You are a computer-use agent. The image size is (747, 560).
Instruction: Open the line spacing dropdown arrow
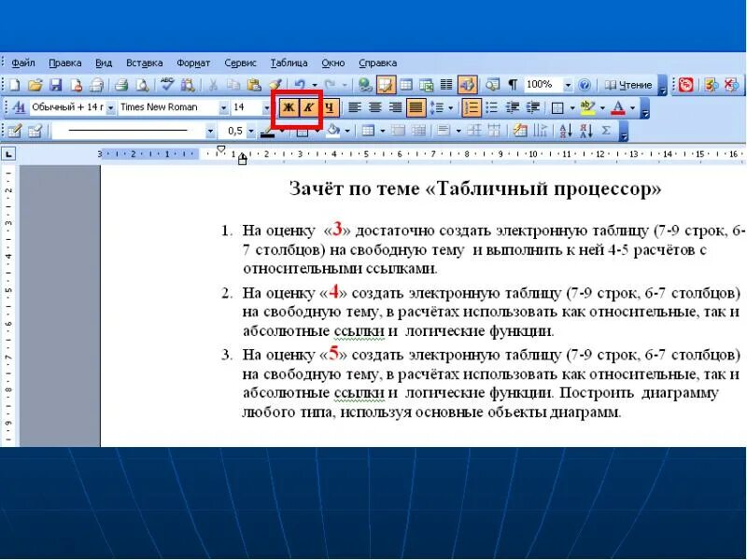click(450, 109)
